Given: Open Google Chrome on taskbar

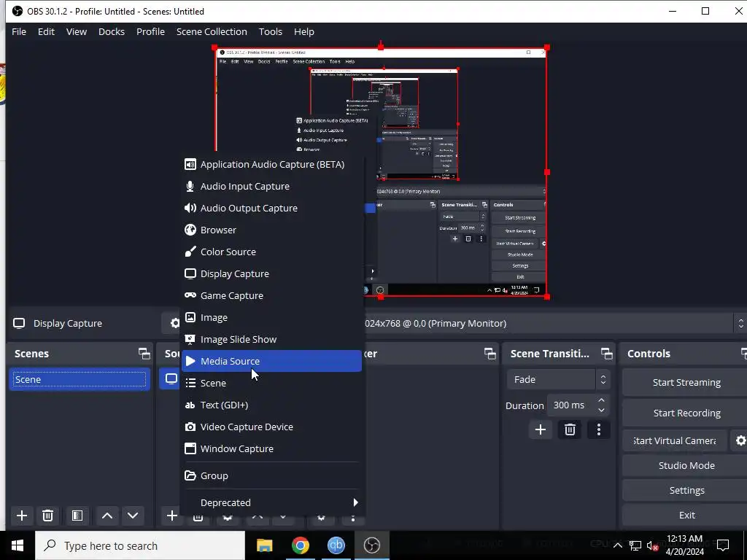Looking at the screenshot, I should click(x=300, y=545).
